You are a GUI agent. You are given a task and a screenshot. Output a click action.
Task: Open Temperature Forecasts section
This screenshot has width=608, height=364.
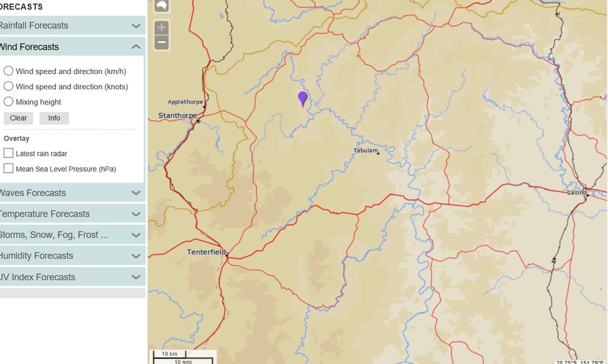point(72,214)
